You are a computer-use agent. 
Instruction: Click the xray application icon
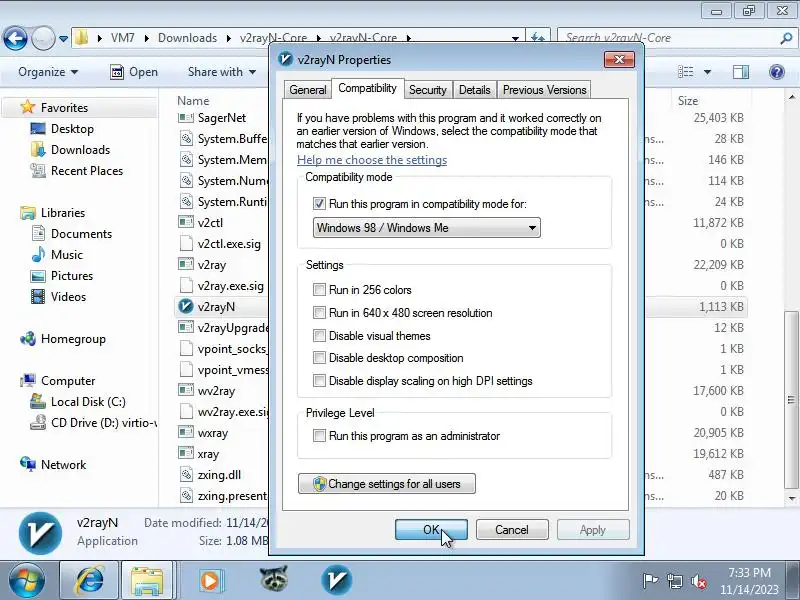pyautogui.click(x=186, y=454)
